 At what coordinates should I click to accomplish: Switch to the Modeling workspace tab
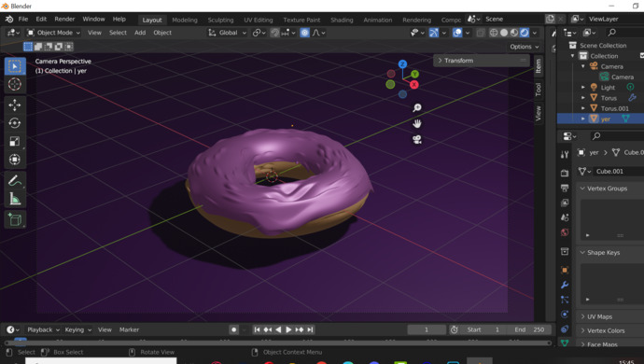coord(185,20)
